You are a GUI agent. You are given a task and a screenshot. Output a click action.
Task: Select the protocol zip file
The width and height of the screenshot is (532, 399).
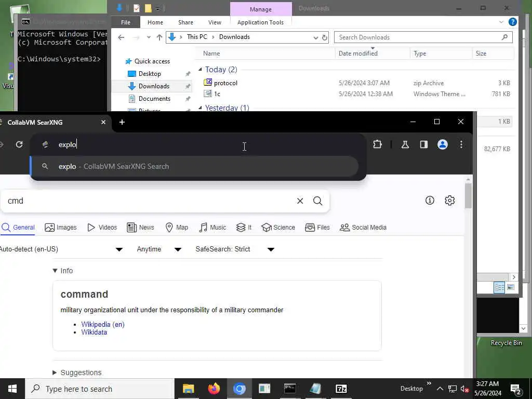pyautogui.click(x=225, y=83)
